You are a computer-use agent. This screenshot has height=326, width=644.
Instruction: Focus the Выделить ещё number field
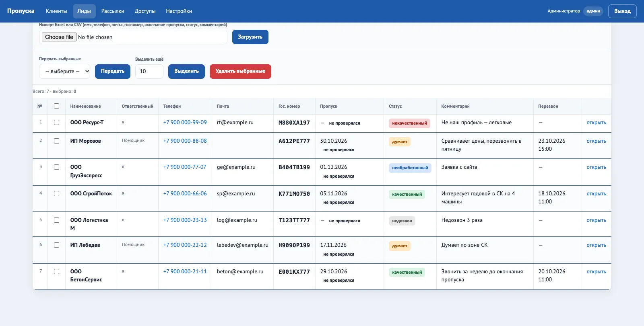pyautogui.click(x=149, y=72)
